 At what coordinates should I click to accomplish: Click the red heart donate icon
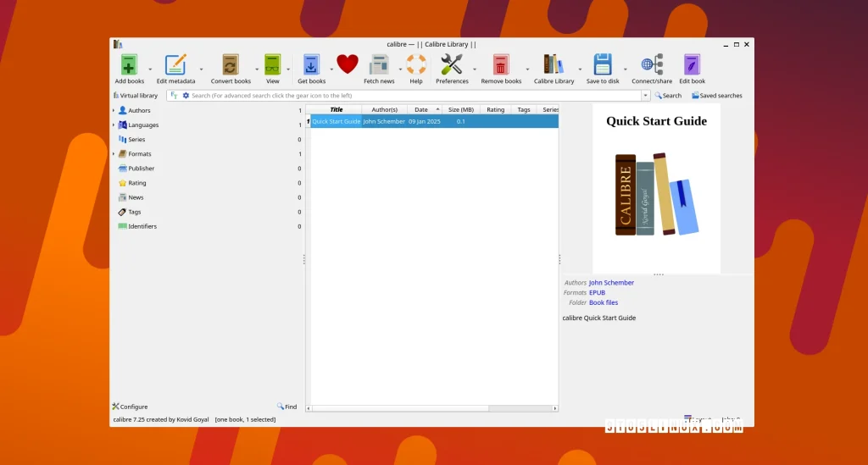pos(347,64)
